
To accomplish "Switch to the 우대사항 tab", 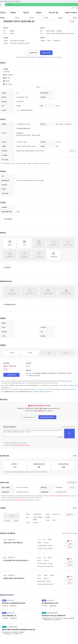I will [31, 18].
